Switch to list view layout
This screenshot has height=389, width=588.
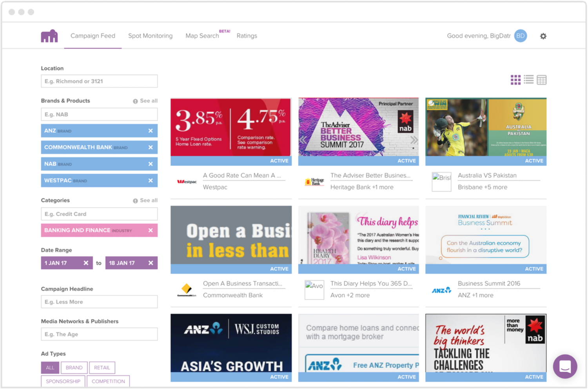(528, 80)
